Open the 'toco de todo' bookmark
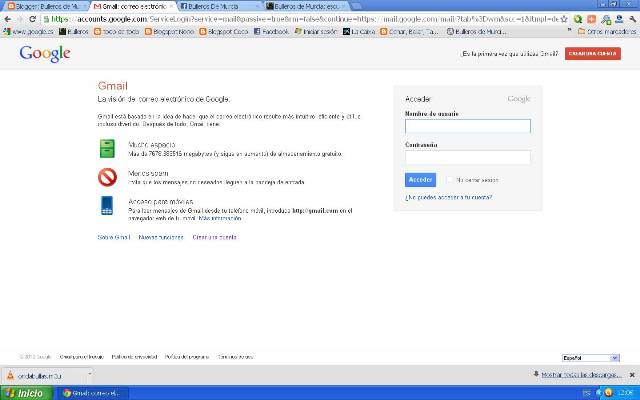Screen dimensions: 640x400 [117, 31]
